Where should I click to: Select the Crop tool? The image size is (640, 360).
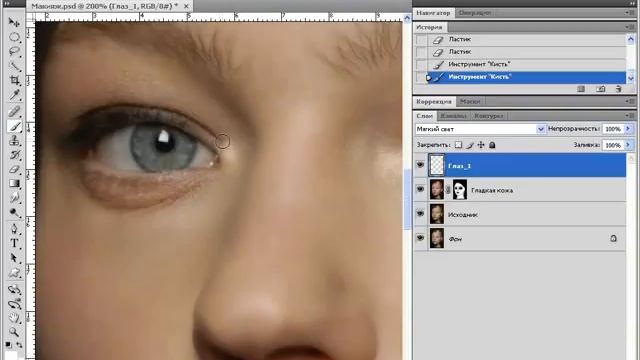click(14, 80)
